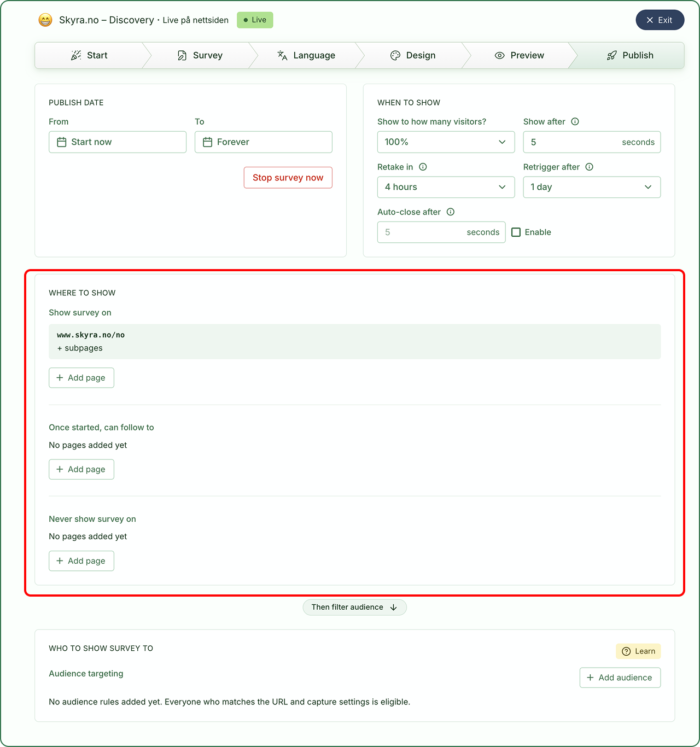The height and width of the screenshot is (747, 700).
Task: Open the From date field showing Start now
Action: tap(118, 142)
